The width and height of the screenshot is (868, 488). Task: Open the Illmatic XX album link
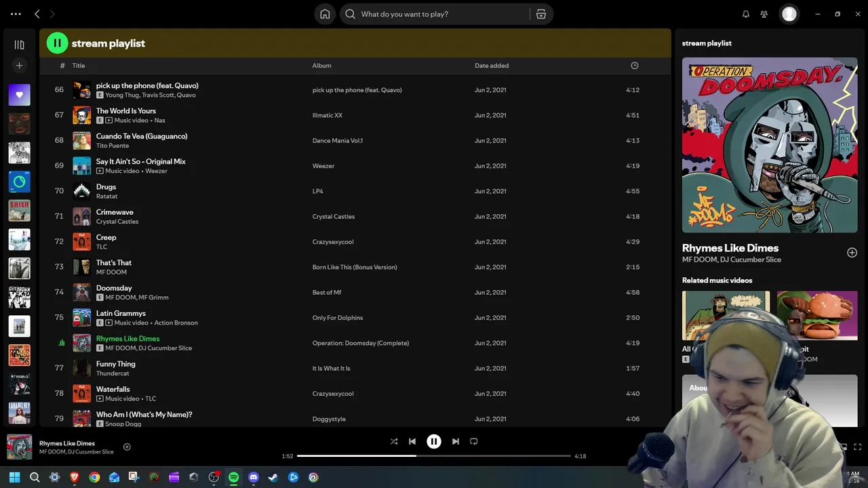point(327,115)
